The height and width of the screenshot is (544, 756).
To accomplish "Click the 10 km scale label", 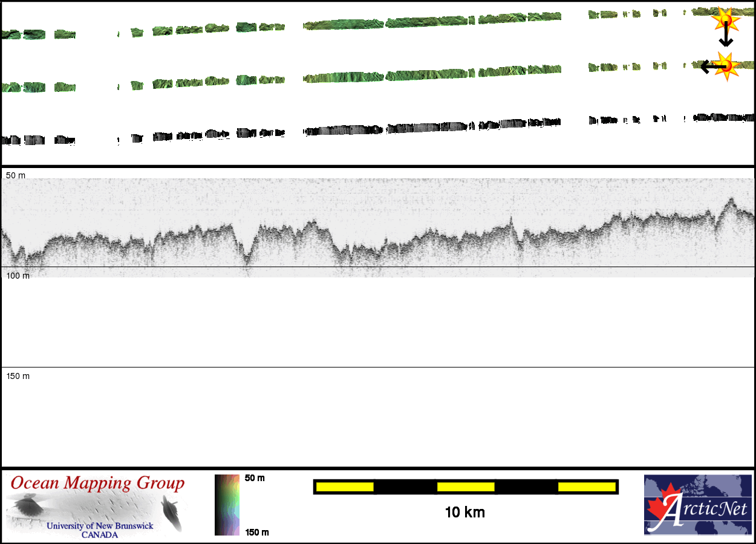I will (x=464, y=513).
